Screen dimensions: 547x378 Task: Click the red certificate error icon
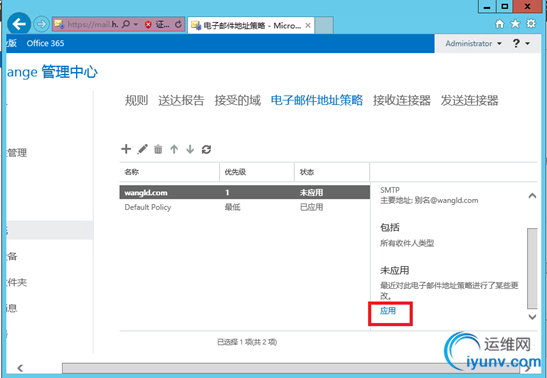pyautogui.click(x=148, y=24)
